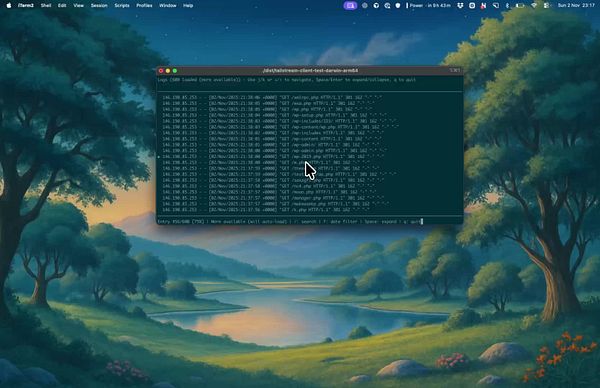Select the log row requesting /wp-setup.php
600x388 pixels.
point(274,115)
